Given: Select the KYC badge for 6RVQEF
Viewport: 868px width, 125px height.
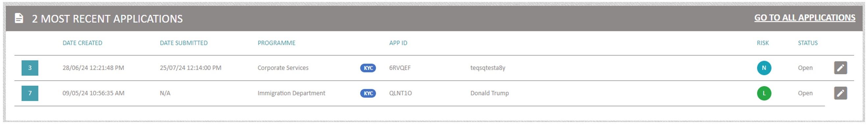Looking at the screenshot, I should pos(368,68).
